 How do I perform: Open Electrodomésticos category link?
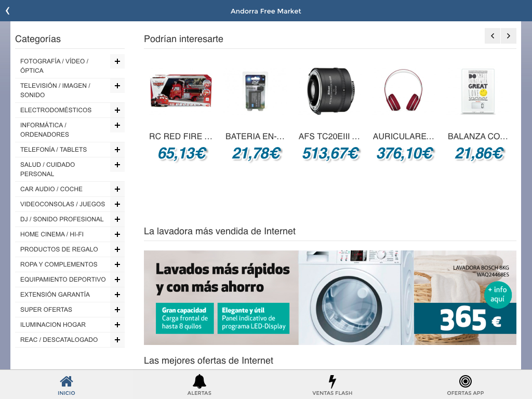click(x=56, y=110)
